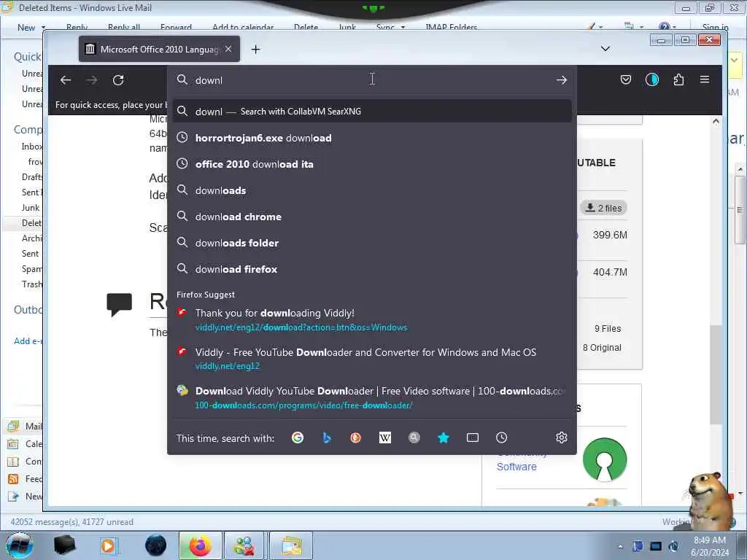This screenshot has height=560, width=747.
Task: Click inside the address bar text field
Action: pos(371,80)
